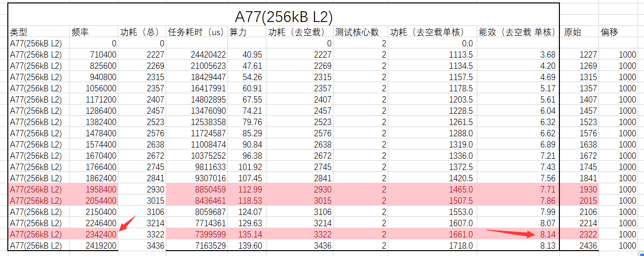644x256 pixels.
Task: Select single-core power cell 1420.5
Action: [432, 178]
